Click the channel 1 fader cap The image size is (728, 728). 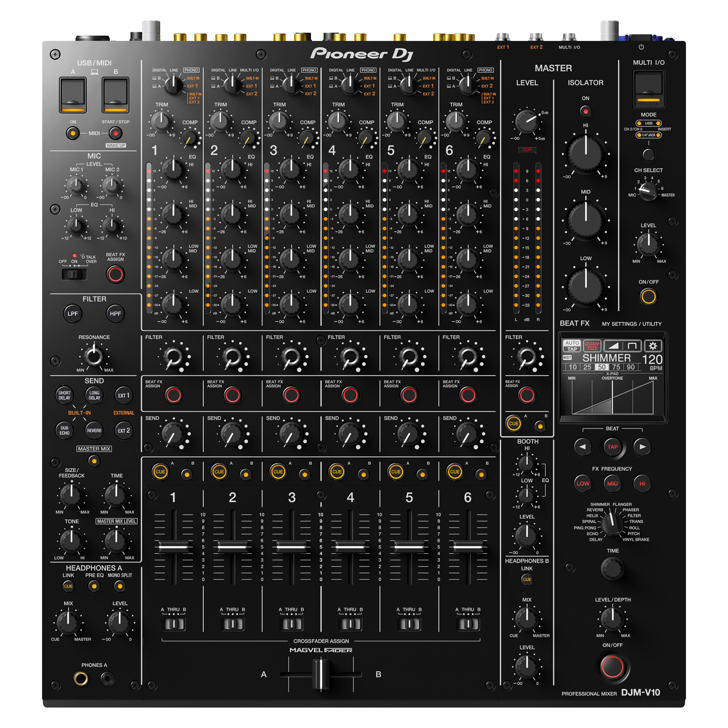(x=174, y=546)
